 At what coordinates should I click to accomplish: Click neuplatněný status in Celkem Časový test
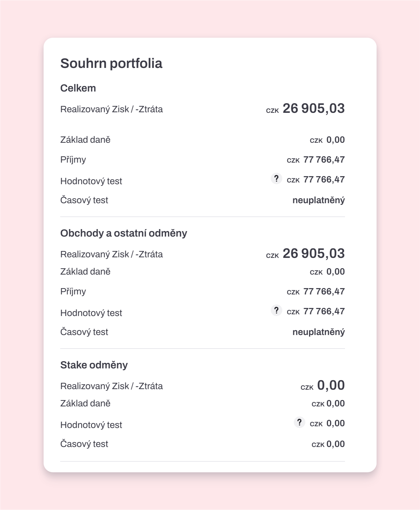pyautogui.click(x=318, y=200)
